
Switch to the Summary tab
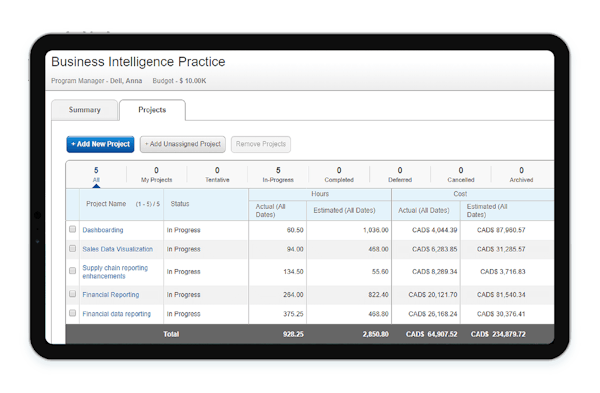click(x=85, y=110)
